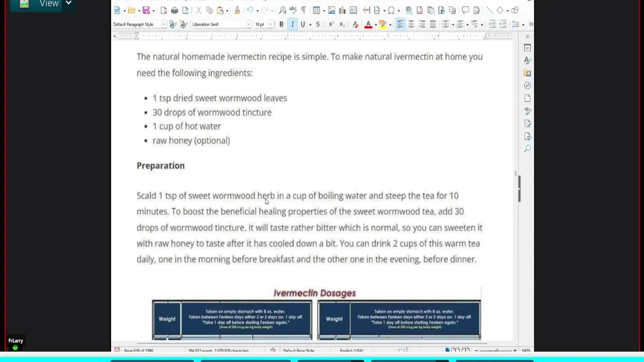
Task: Insert a text box
Action: tap(353, 11)
